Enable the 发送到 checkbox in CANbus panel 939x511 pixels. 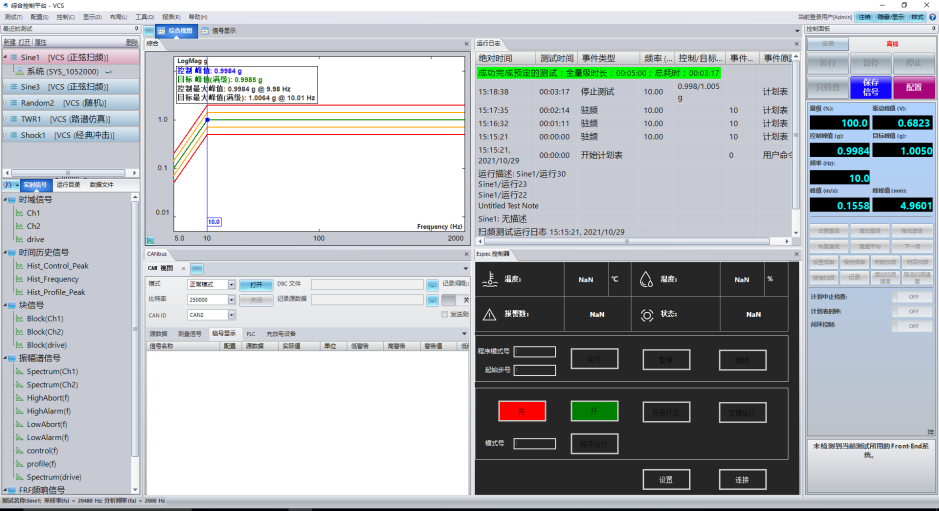(445, 314)
